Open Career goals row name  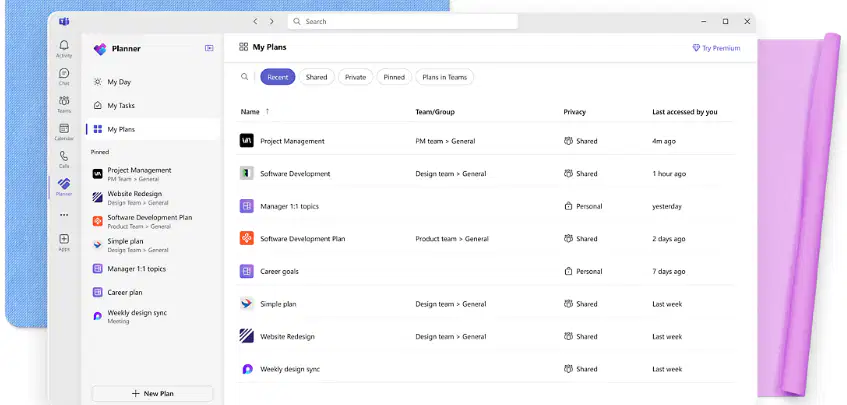(x=279, y=272)
